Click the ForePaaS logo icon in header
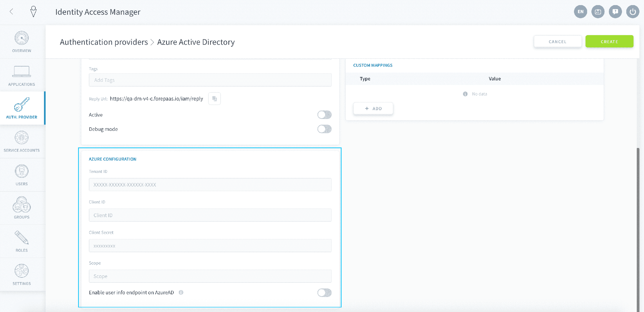The width and height of the screenshot is (644, 312). (x=33, y=12)
